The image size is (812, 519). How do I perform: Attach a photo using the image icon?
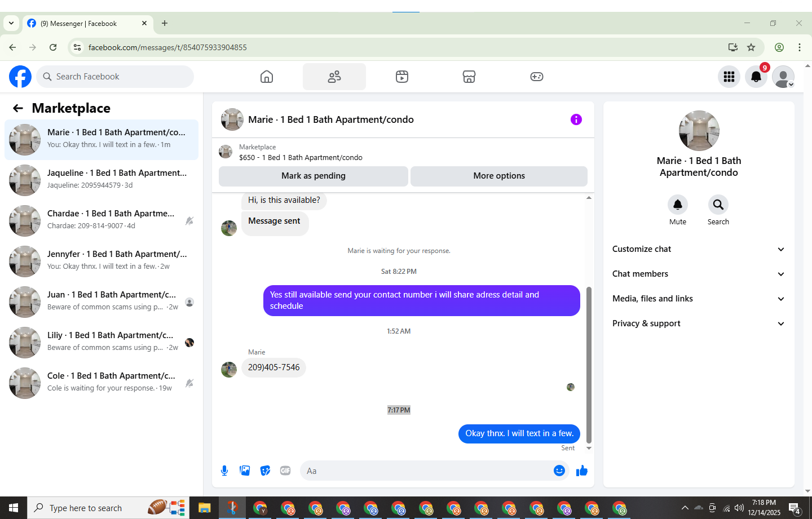tap(245, 471)
